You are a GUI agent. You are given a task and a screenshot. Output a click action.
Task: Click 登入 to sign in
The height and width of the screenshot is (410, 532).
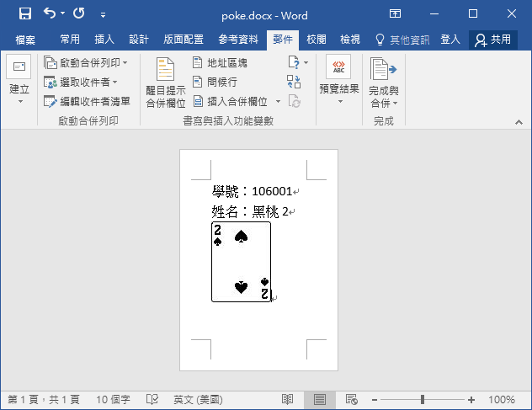click(450, 40)
